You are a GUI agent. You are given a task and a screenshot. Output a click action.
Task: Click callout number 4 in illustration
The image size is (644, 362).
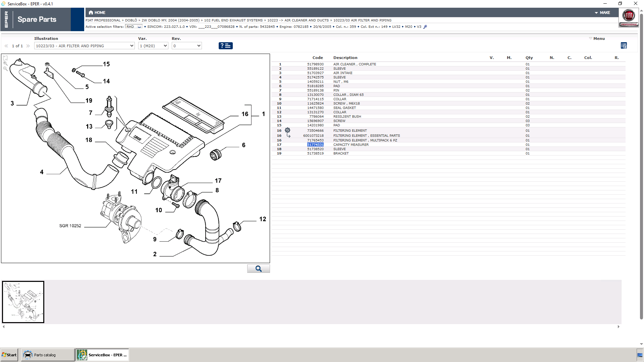pyautogui.click(x=42, y=172)
